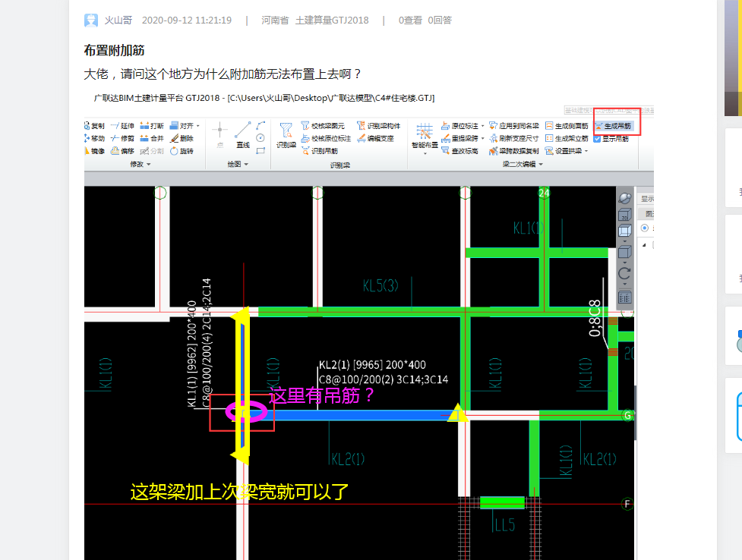This screenshot has width=742, height=560.
Task: Click the 0查看 view count
Action: click(410, 20)
